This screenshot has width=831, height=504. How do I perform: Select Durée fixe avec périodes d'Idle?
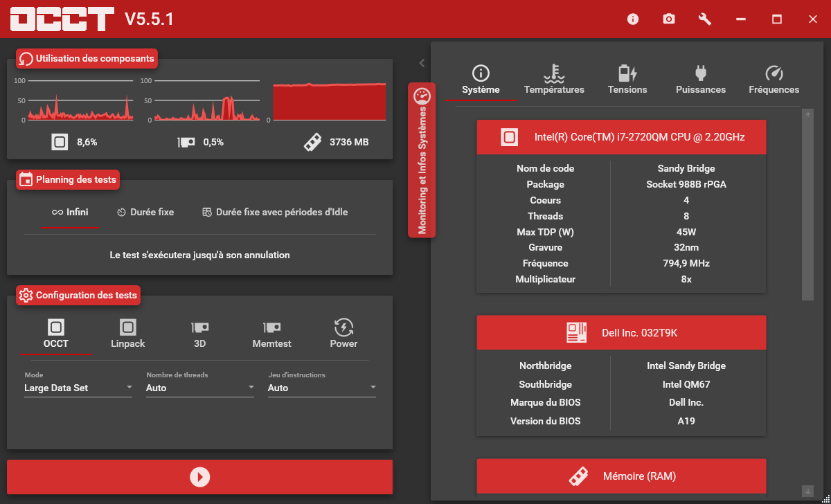click(x=275, y=213)
